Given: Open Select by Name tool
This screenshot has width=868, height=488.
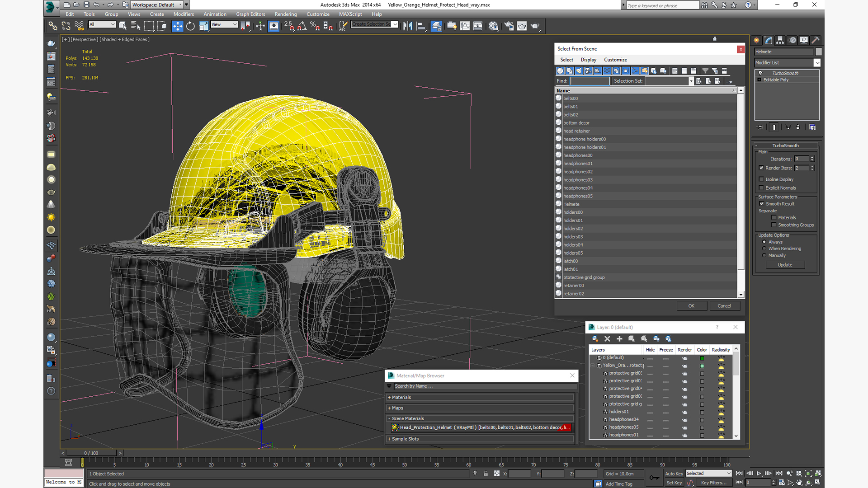Looking at the screenshot, I should (136, 26).
